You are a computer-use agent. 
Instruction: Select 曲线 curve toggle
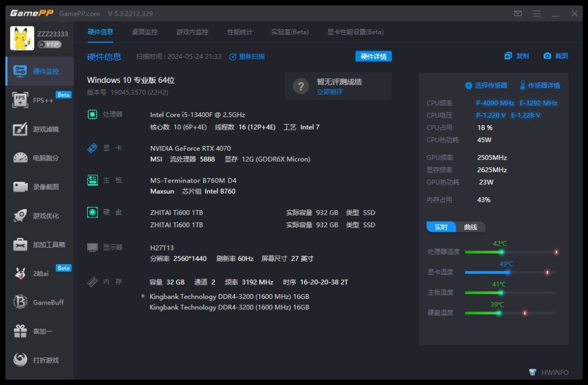point(470,227)
